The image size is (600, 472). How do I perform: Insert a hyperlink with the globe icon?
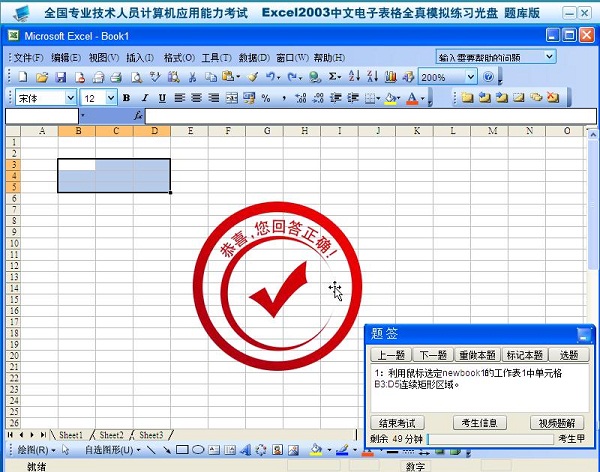(315, 77)
